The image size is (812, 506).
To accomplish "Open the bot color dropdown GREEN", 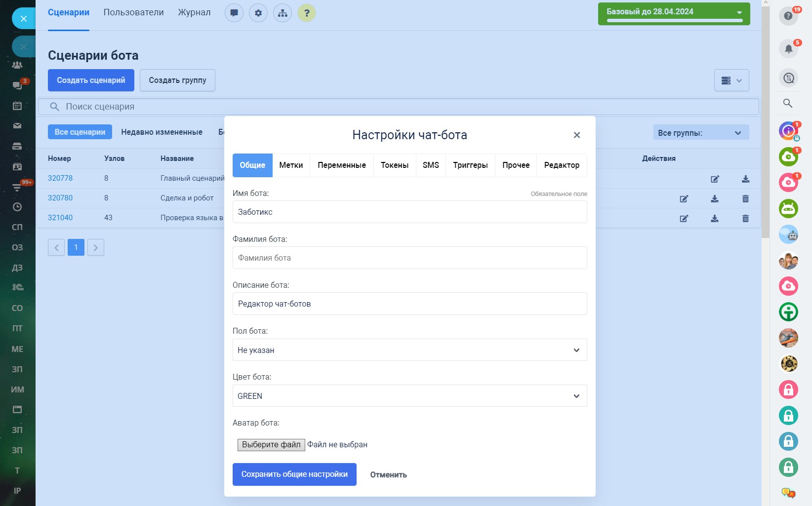I will point(409,396).
